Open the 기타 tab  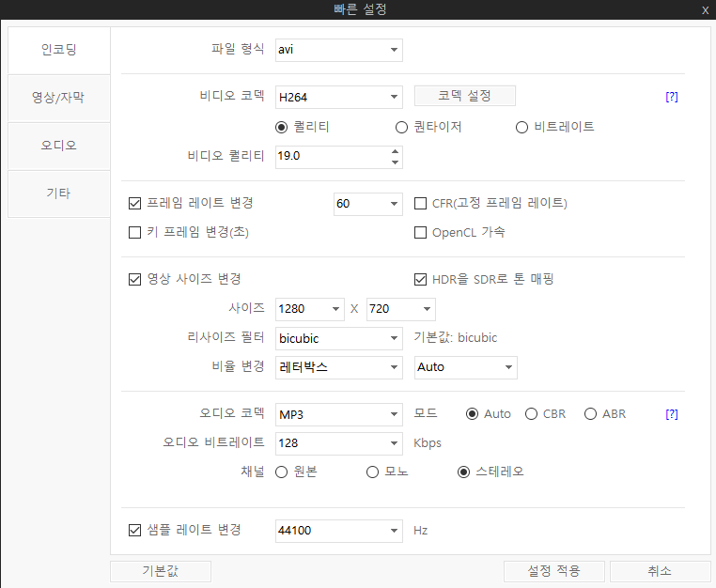click(x=59, y=193)
